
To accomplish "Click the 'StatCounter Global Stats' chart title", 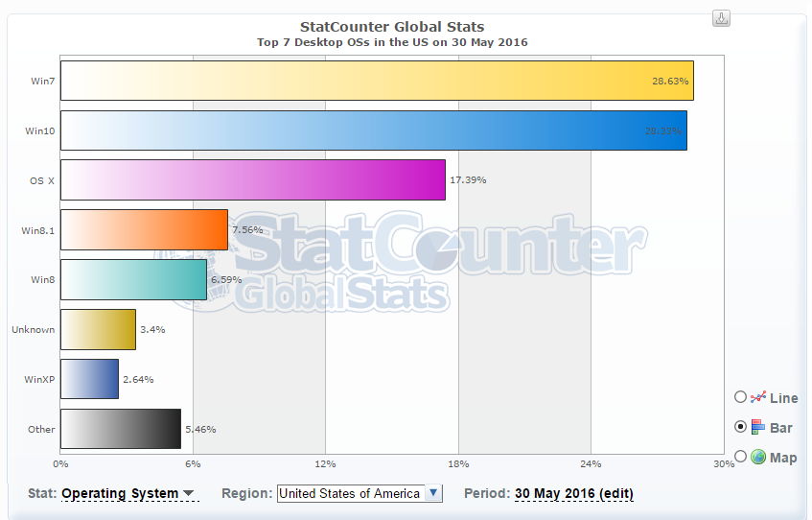I will 392,27.
